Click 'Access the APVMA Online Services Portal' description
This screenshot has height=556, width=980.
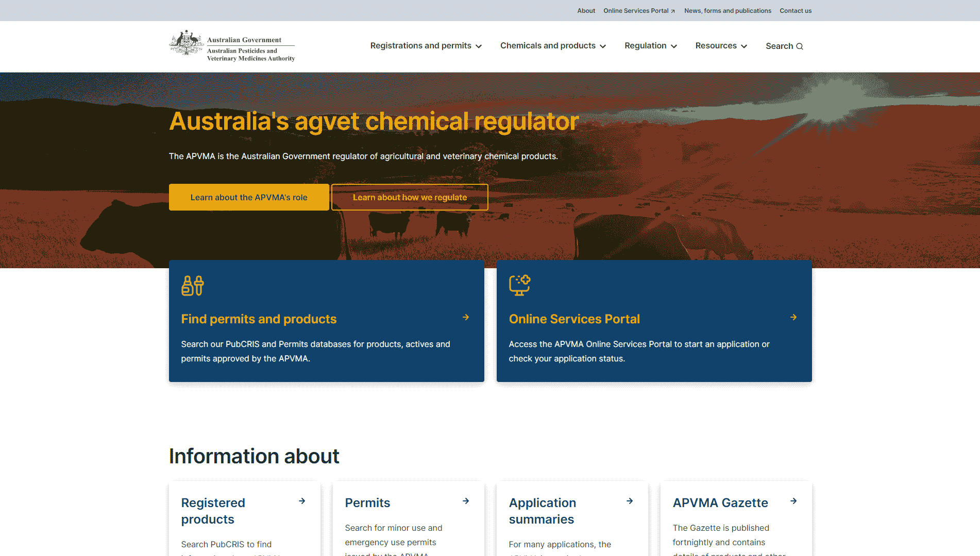click(x=639, y=351)
